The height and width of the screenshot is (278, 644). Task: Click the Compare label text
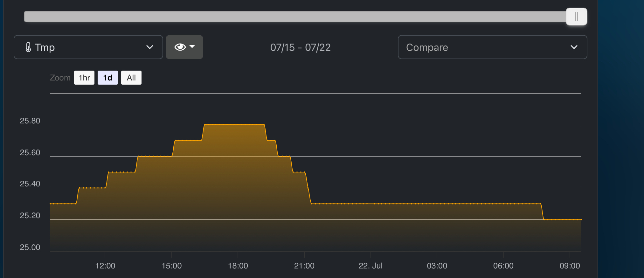coord(427,47)
